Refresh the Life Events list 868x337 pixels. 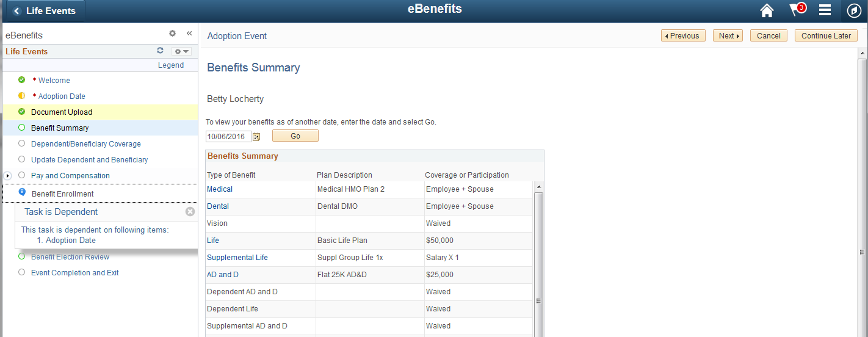click(x=161, y=51)
